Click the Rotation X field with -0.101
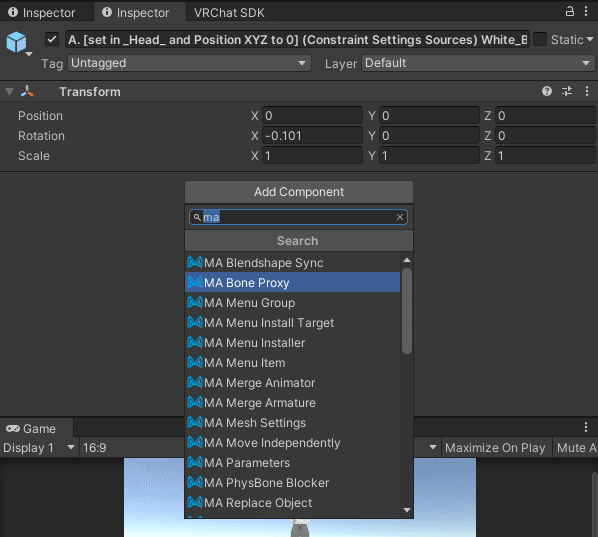Image resolution: width=598 pixels, height=537 pixels. pyautogui.click(x=312, y=136)
